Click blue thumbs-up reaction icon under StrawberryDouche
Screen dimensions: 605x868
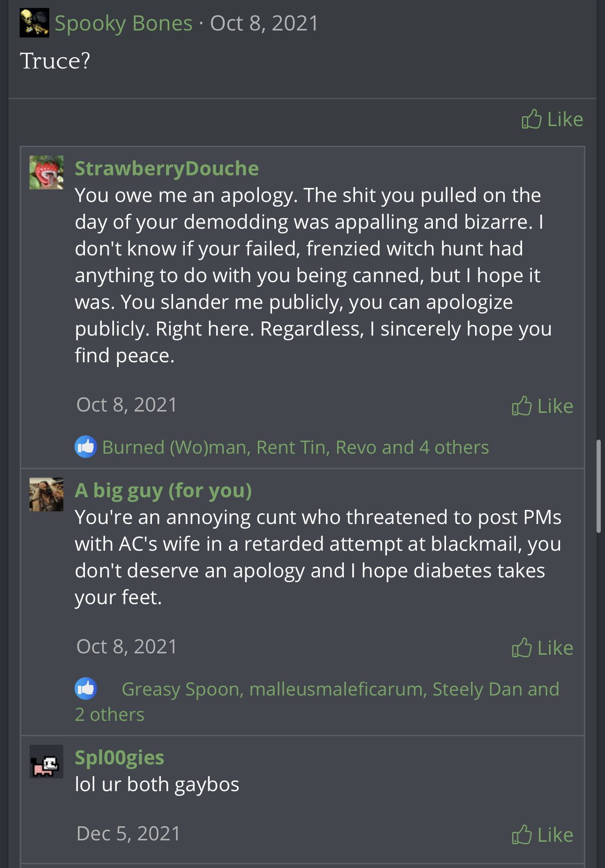(86, 447)
